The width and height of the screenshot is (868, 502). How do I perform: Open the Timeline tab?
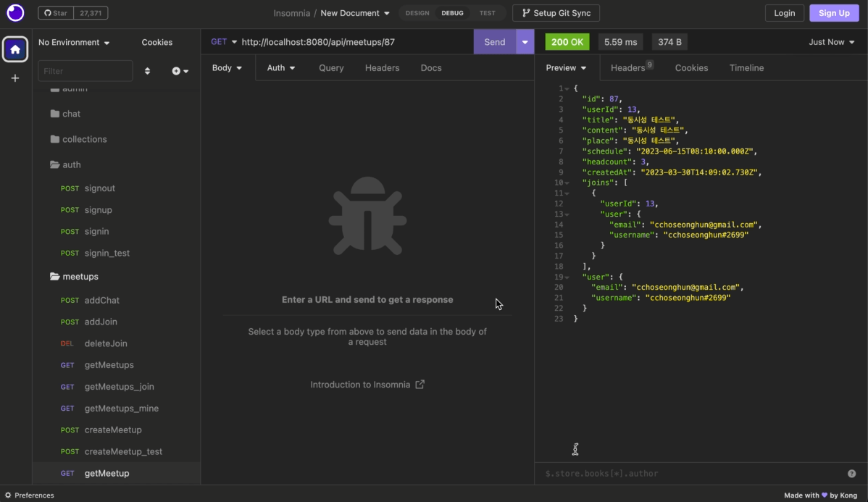pyautogui.click(x=746, y=67)
